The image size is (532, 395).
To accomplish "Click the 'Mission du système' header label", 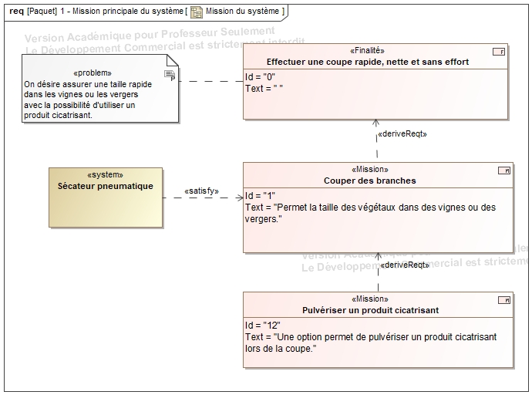I will point(242,12).
